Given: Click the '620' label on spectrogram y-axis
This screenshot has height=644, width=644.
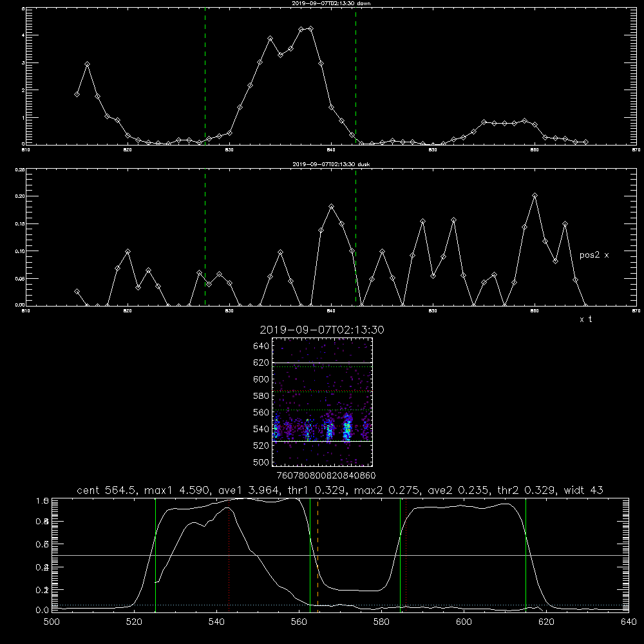Looking at the screenshot, I should [261, 363].
